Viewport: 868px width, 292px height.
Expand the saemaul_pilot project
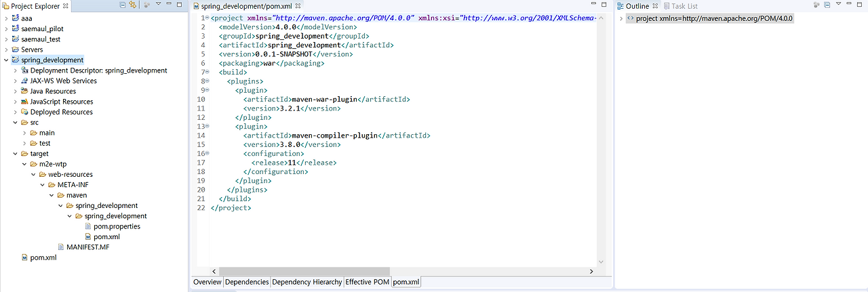click(6, 28)
